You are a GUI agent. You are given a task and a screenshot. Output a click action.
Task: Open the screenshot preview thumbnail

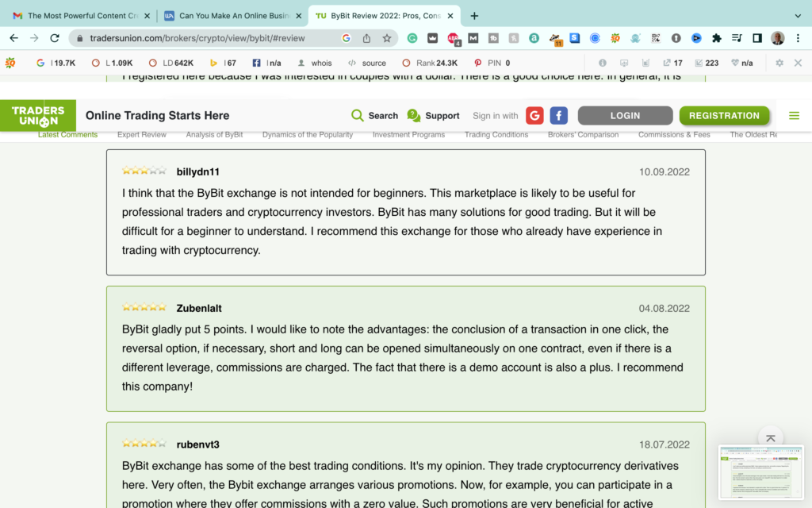[760, 472]
